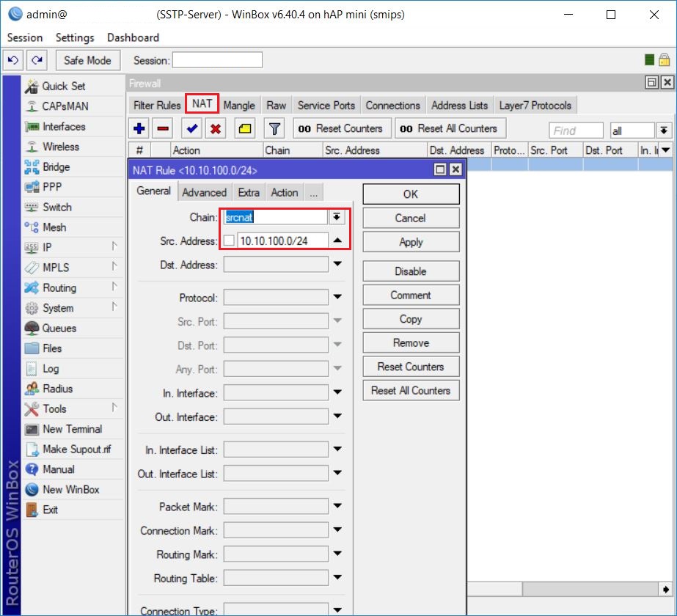Collapse the Src. Address field arrow
The image size is (677, 616).
337,241
